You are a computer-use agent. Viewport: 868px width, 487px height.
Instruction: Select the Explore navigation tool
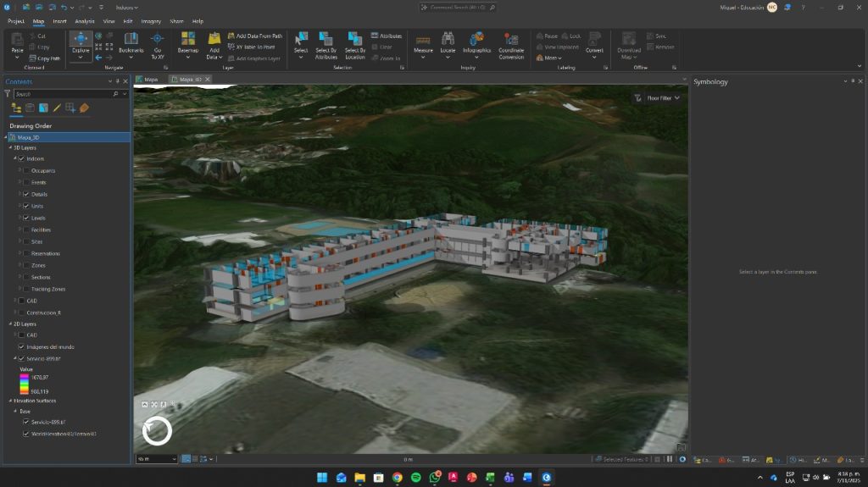point(81,41)
